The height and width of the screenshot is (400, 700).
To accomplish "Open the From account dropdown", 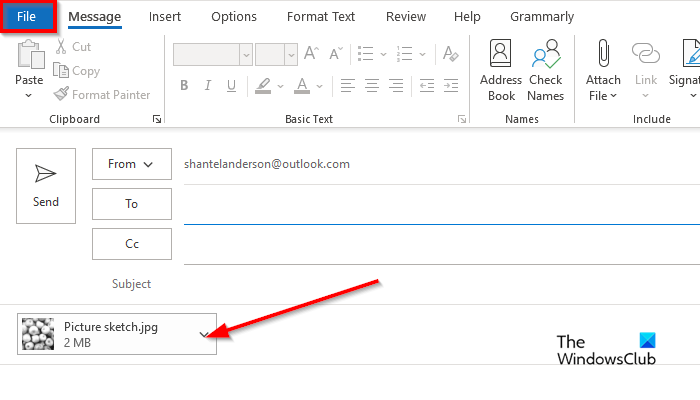I will click(x=131, y=164).
